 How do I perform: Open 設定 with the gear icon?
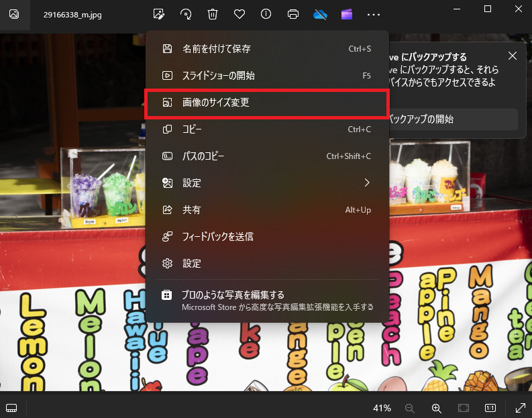coord(267,263)
